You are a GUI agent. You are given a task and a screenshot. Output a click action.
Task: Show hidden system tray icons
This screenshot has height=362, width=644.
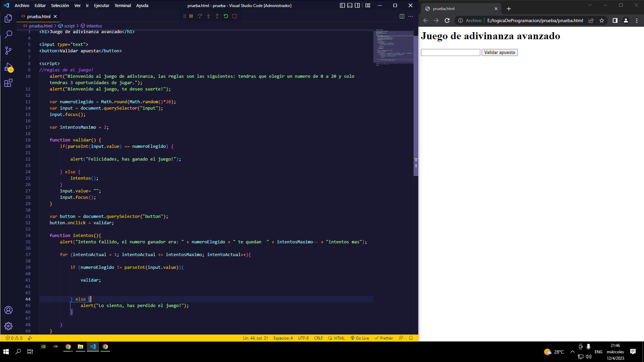coord(573,352)
